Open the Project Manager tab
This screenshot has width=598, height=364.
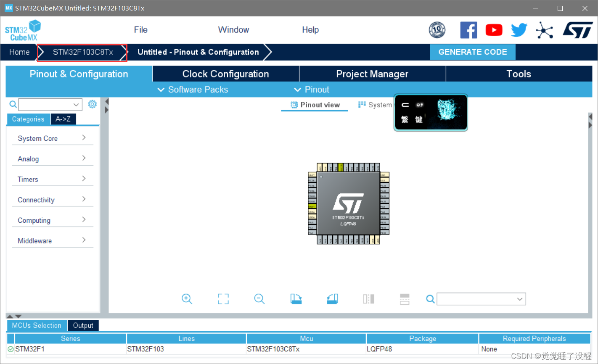point(372,74)
